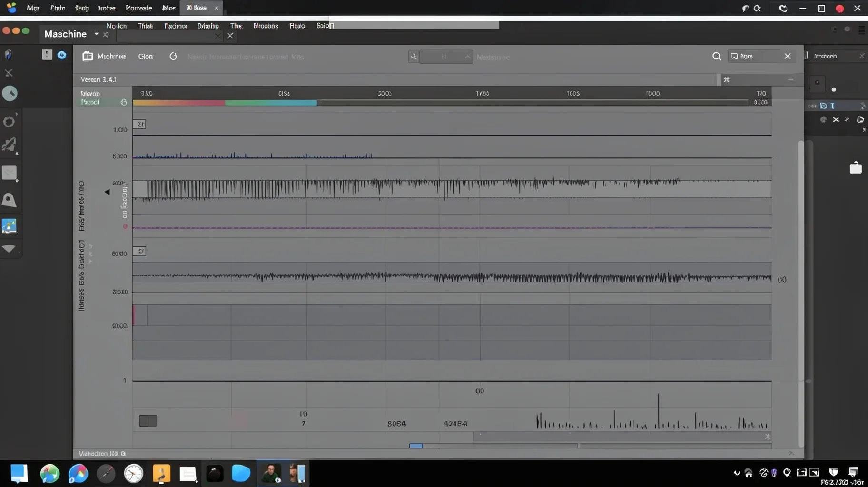Toggle the upper track marker box near 1.00
This screenshot has height=487, width=868.
pos(139,124)
